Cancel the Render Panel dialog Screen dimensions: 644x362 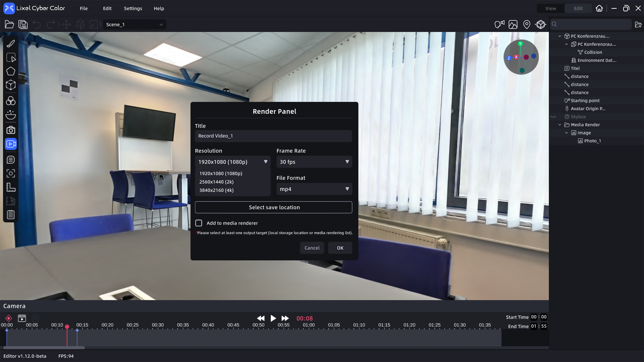[x=312, y=248]
